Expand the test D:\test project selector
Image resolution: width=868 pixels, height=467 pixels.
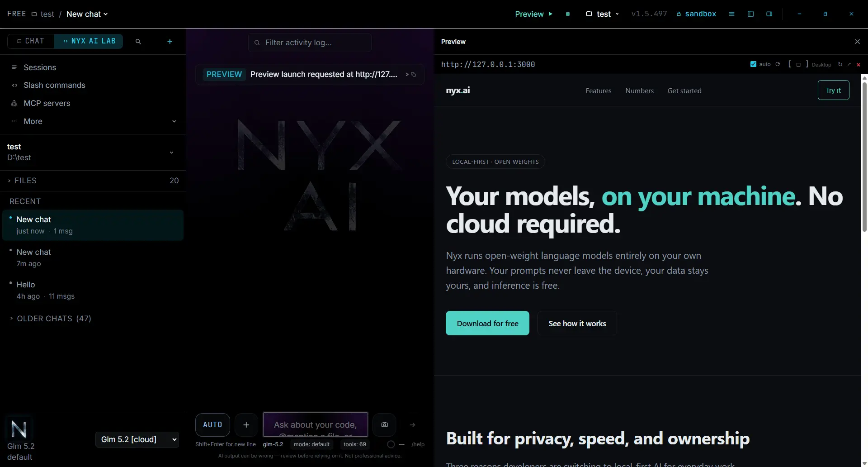point(93,152)
